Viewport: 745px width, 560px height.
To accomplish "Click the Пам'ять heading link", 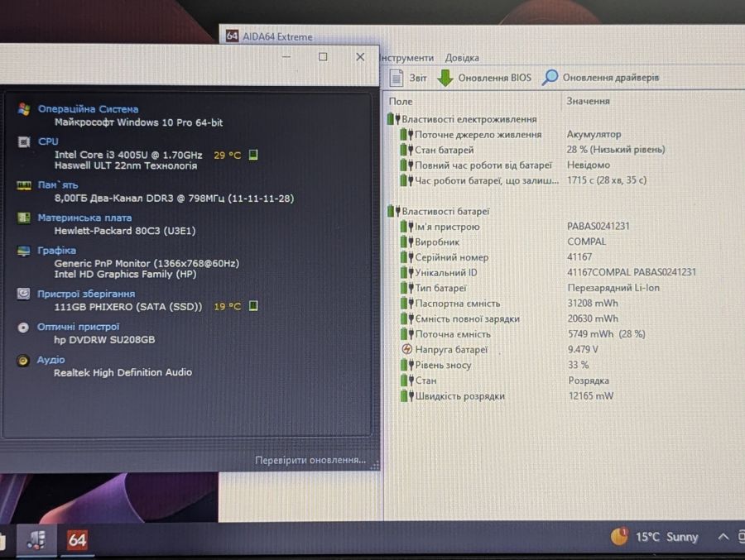I will 58,184.
